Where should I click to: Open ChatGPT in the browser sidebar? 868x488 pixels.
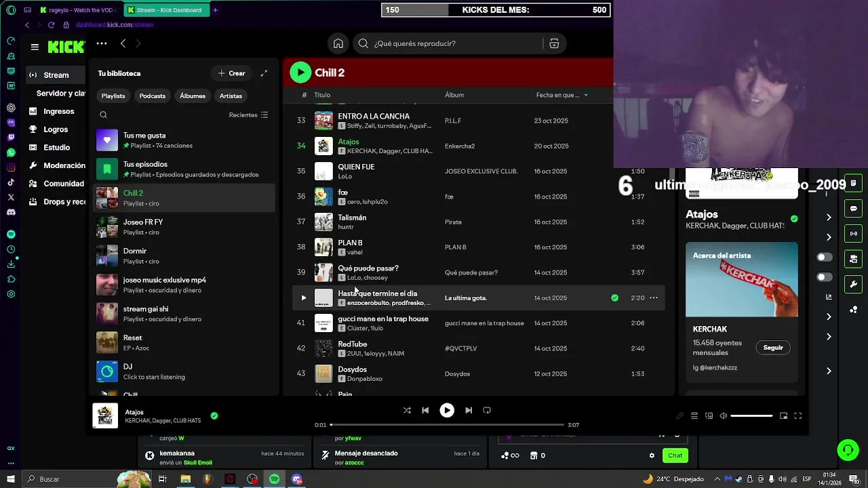[x=11, y=108]
